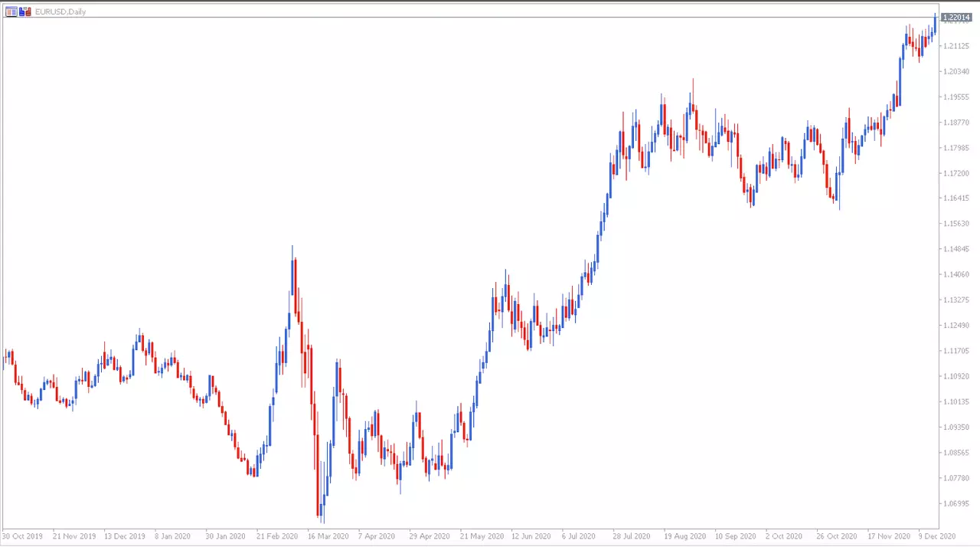The image size is (980, 547).
Task: Click the 1.06995 price scale label
Action: pos(958,503)
